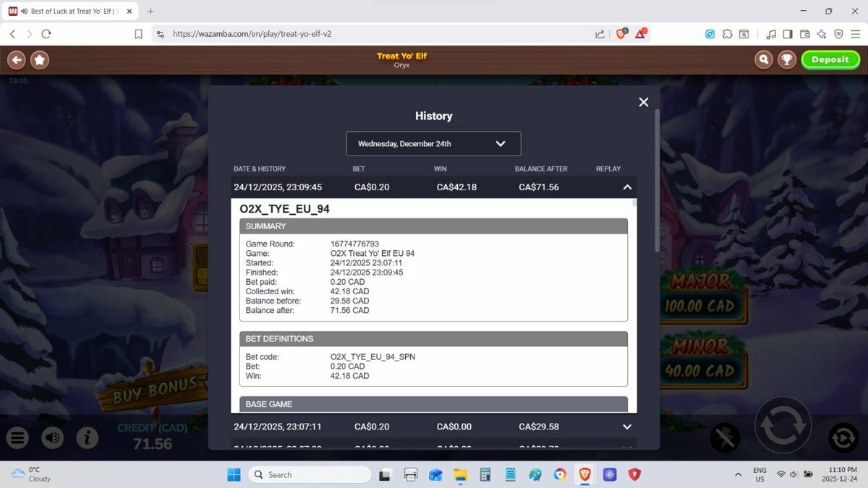The height and width of the screenshot is (488, 868).
Task: Toggle the turbo spin button
Action: click(725, 437)
